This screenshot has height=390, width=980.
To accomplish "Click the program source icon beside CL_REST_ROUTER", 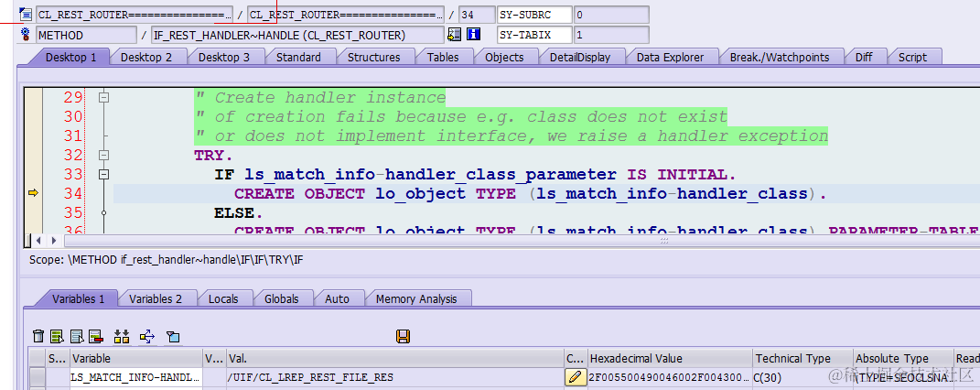I will (27, 14).
